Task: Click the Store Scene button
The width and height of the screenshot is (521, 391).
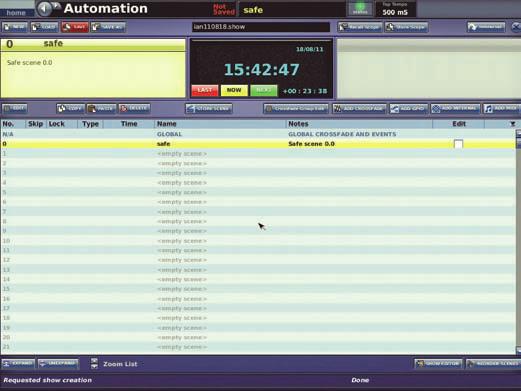Action: [209, 108]
